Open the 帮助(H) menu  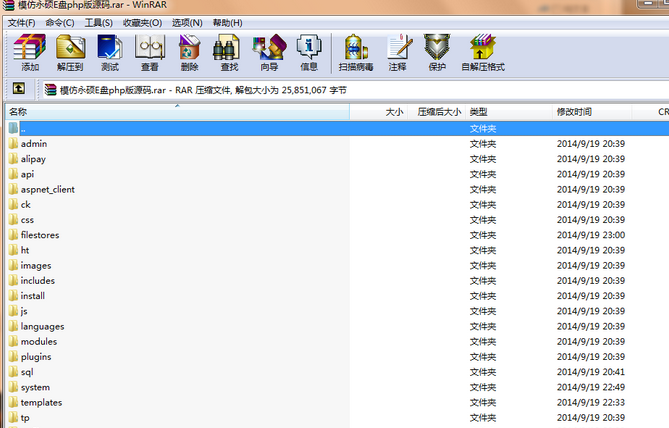click(227, 23)
